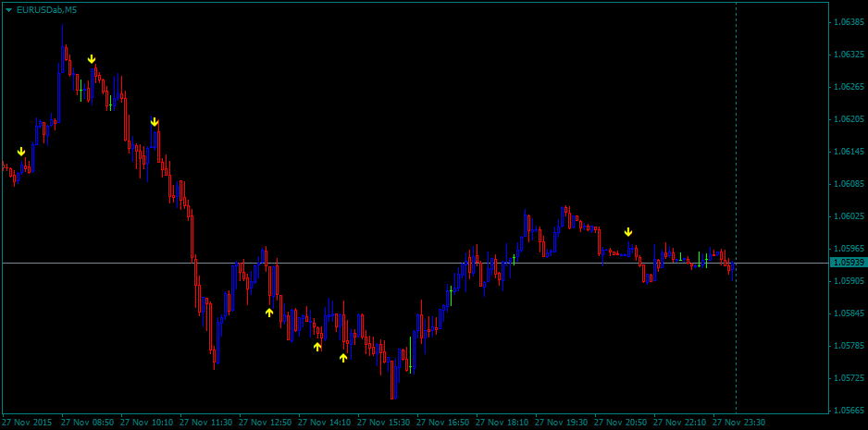Select the middle of the three yellow up arrows

317,347
